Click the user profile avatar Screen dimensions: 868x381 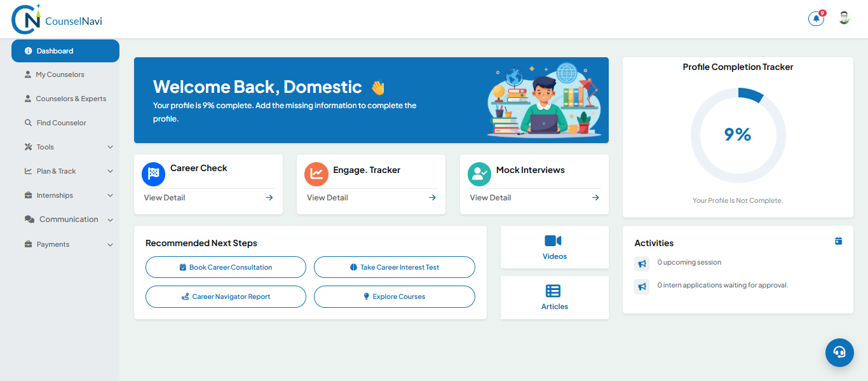[x=844, y=18]
